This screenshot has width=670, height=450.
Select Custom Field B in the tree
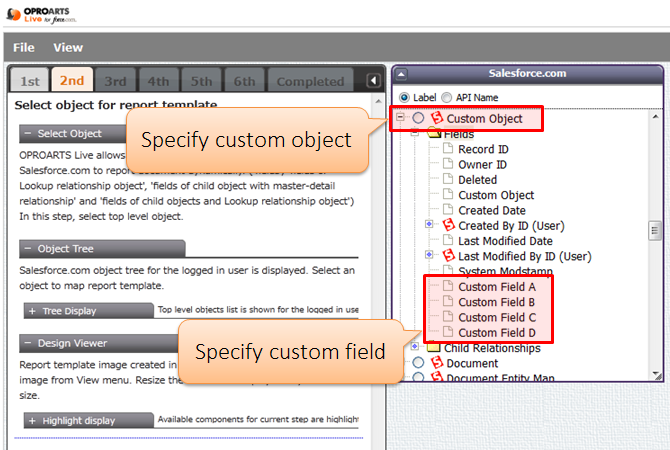coord(497,302)
